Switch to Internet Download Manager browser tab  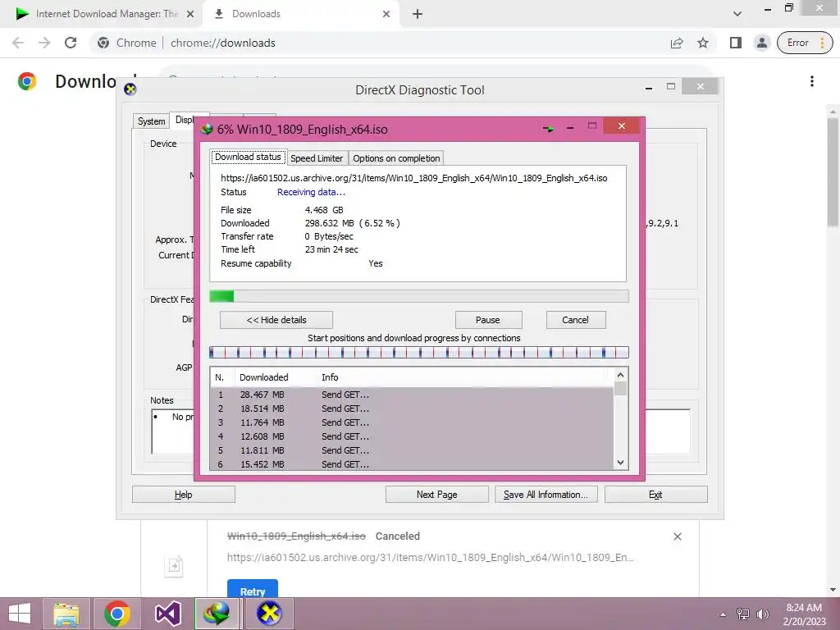click(103, 14)
